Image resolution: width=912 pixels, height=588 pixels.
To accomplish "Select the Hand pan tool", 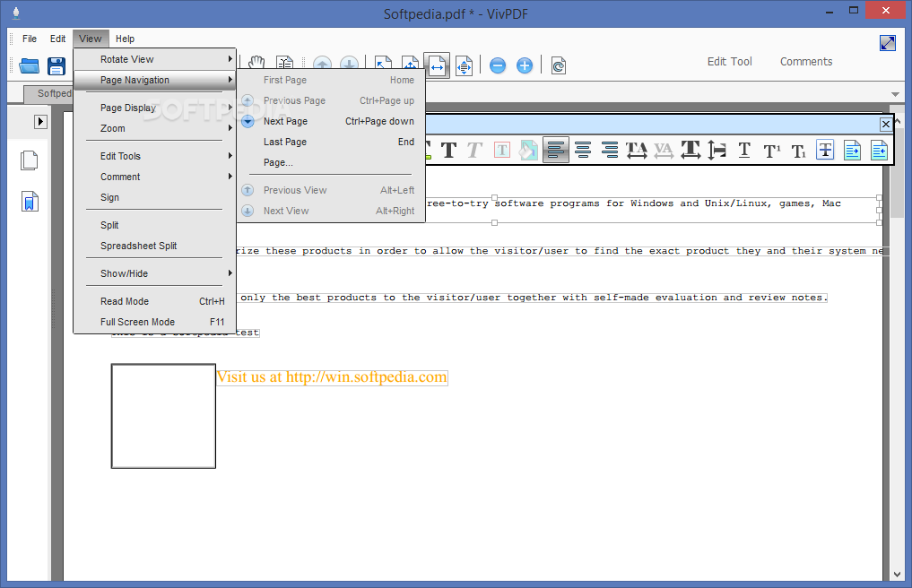I will 256,63.
